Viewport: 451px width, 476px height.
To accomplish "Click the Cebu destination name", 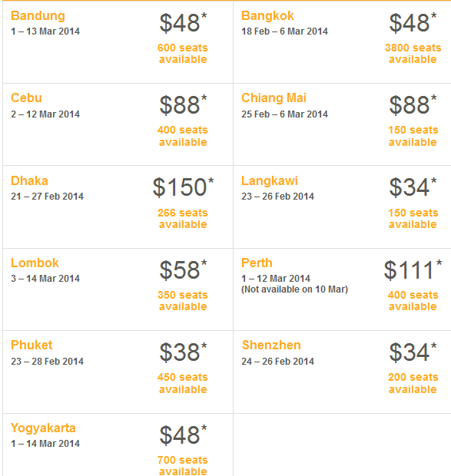I will click(x=26, y=98).
